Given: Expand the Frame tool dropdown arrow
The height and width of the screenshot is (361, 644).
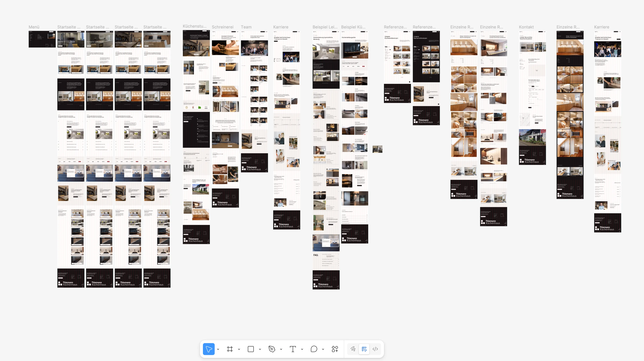Looking at the screenshot, I should point(239,349).
